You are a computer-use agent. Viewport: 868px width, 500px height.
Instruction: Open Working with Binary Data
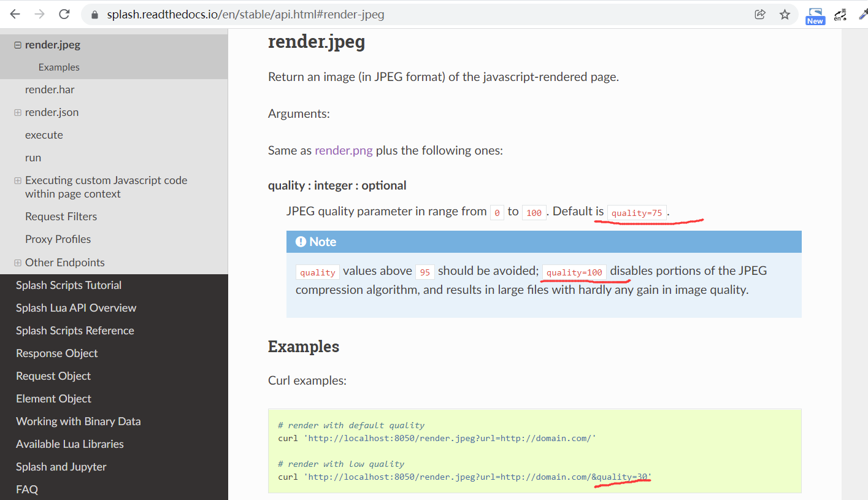79,421
